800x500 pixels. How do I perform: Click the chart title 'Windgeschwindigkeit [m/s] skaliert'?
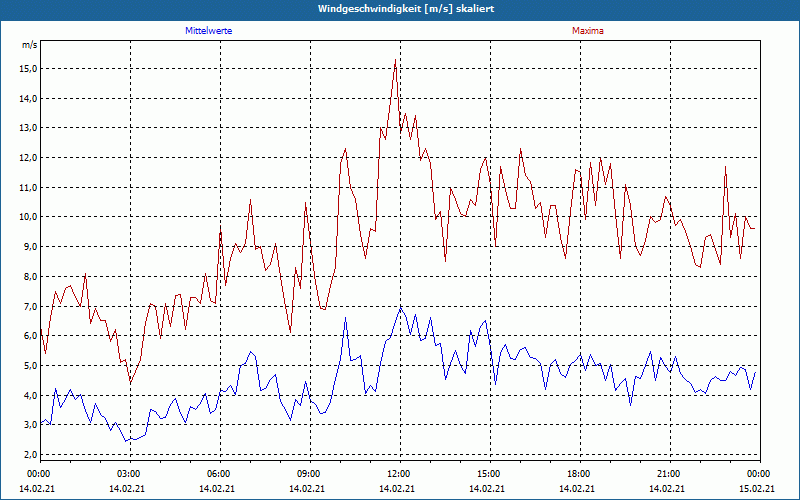[406, 9]
